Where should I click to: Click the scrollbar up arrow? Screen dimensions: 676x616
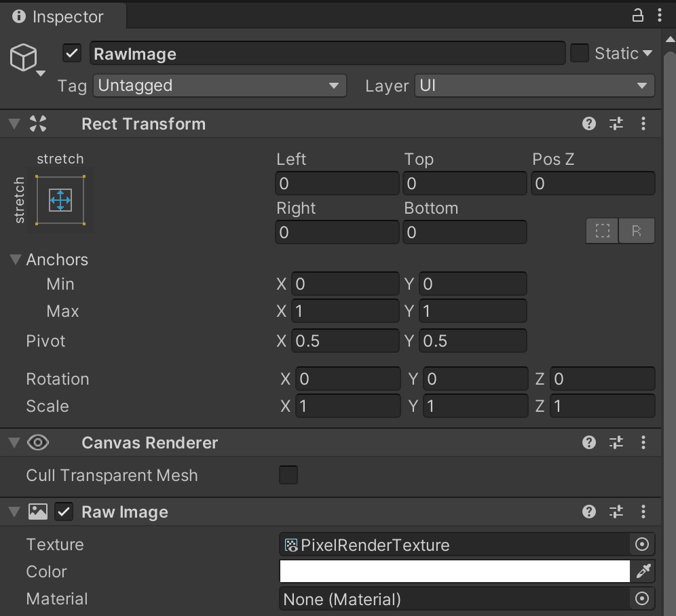coord(671,39)
